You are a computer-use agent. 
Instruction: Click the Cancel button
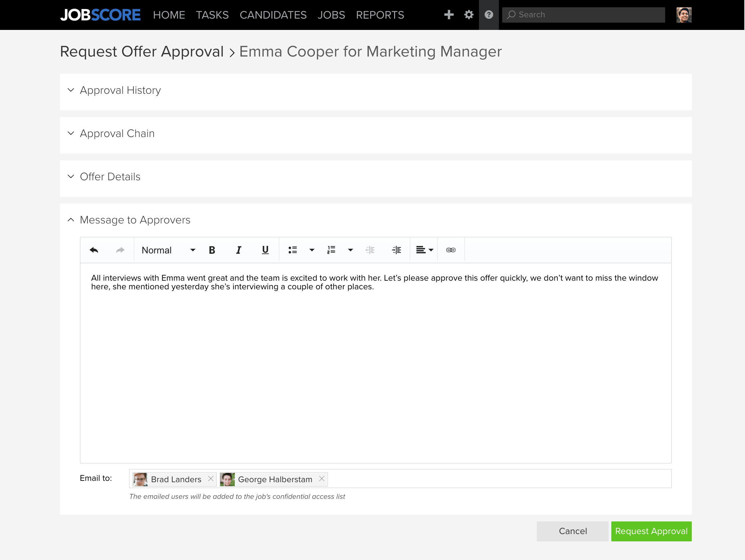573,531
